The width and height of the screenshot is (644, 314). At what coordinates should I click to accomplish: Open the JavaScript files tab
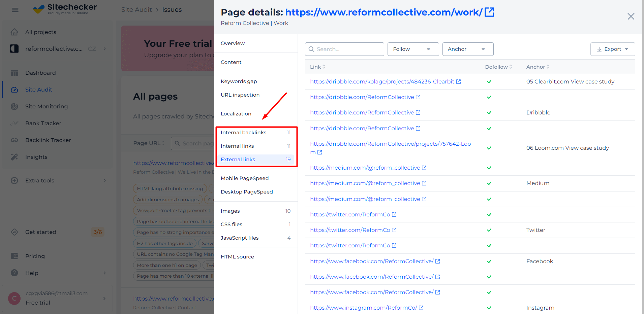256,238
